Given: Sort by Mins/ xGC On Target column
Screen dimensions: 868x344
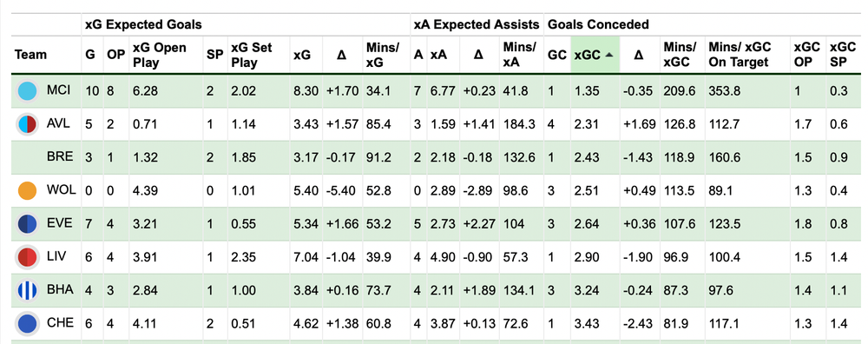Looking at the screenshot, I should 740,55.
